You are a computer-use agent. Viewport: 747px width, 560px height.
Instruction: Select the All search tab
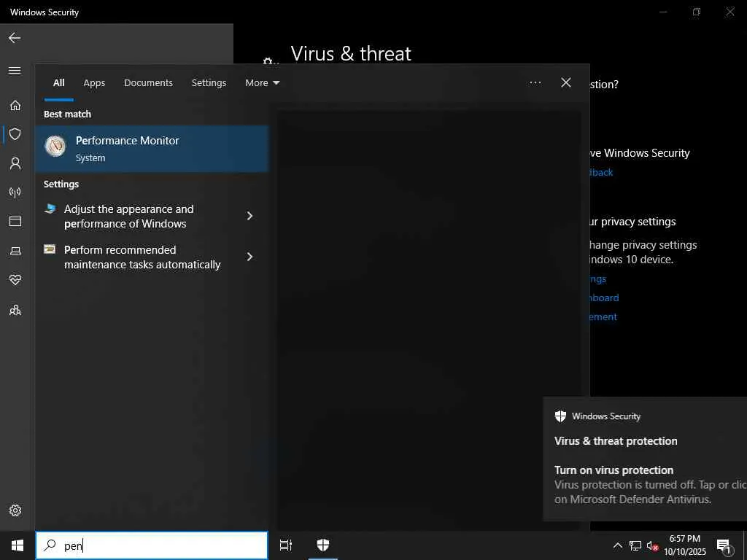coord(58,83)
